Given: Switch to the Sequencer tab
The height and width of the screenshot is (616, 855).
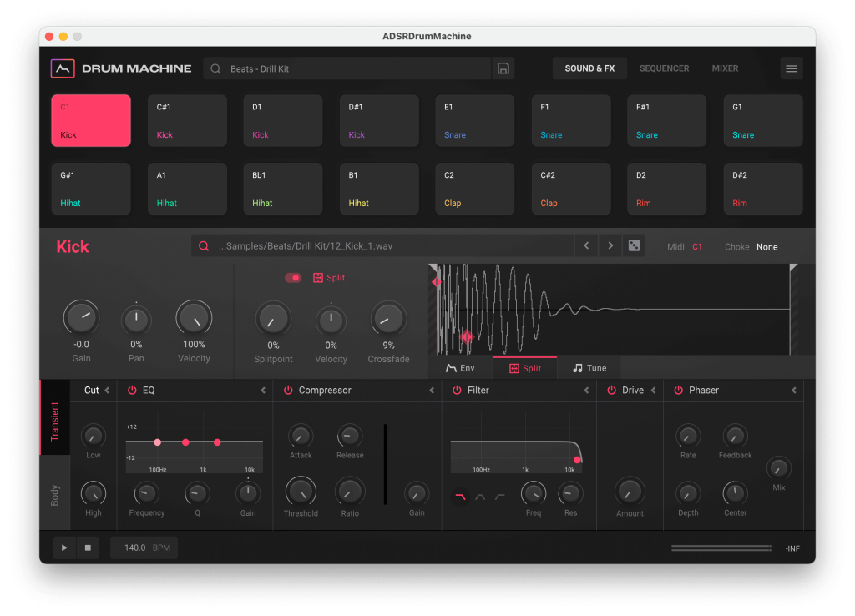Looking at the screenshot, I should (664, 68).
